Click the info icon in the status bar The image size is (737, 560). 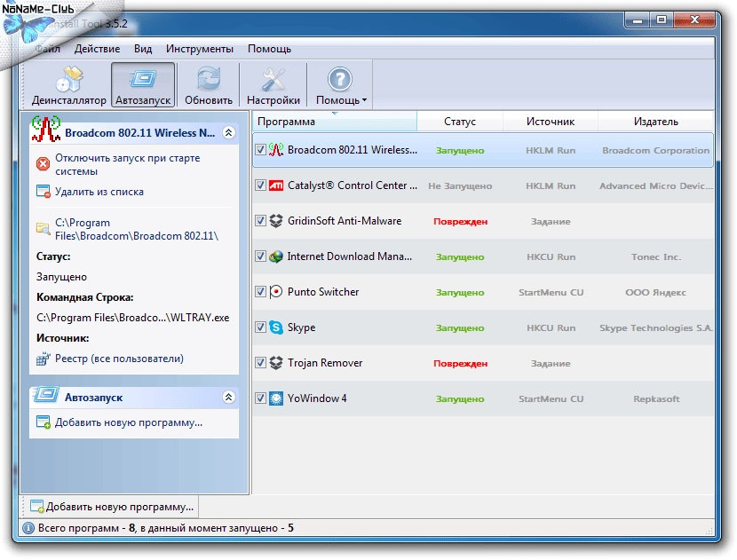click(x=28, y=528)
